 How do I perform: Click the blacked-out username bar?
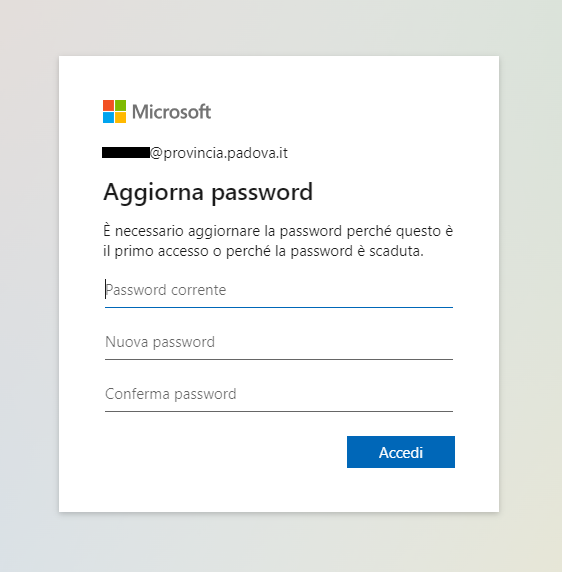[126, 152]
